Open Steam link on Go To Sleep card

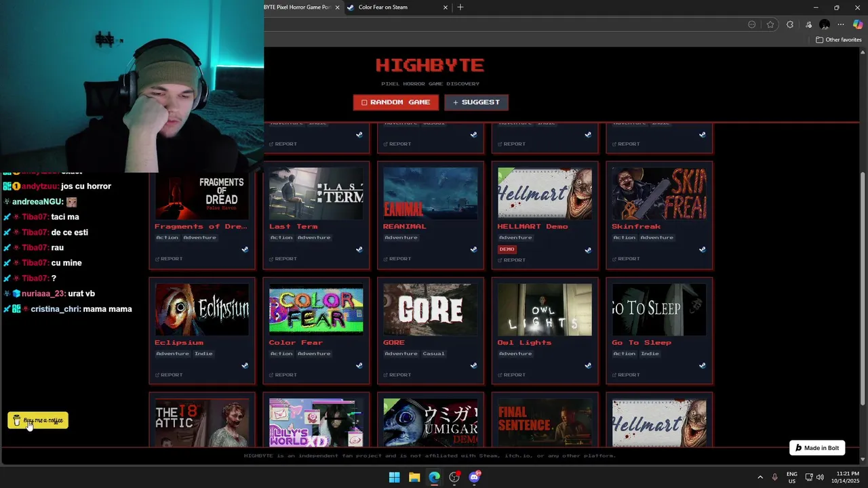point(702,365)
